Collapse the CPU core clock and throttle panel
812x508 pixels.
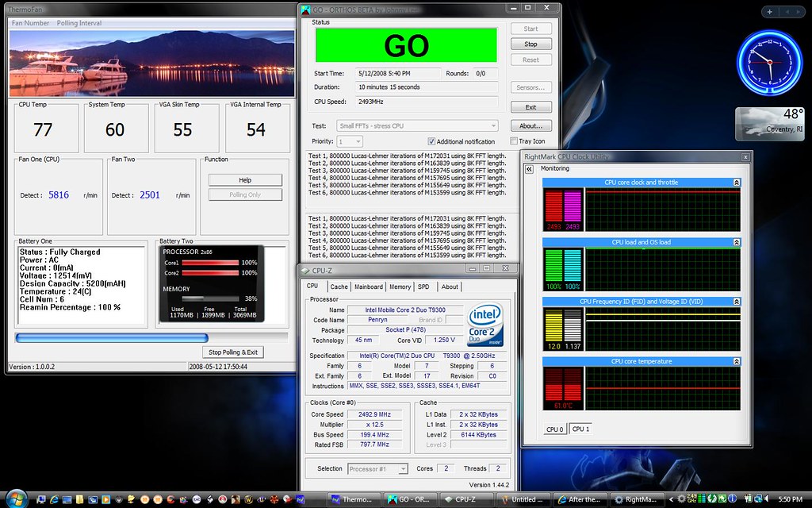pos(737,183)
